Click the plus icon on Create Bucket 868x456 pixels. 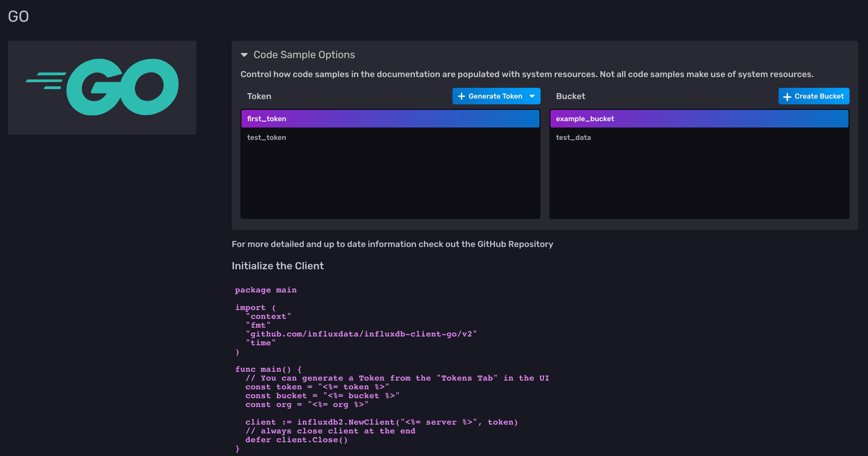tap(788, 96)
